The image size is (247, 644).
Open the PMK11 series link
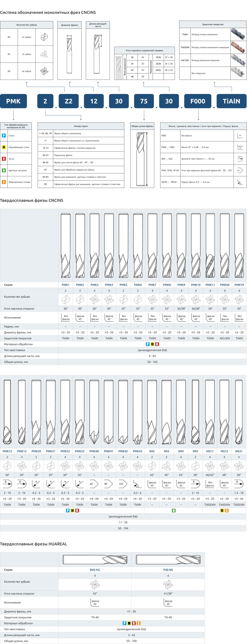tap(211, 285)
